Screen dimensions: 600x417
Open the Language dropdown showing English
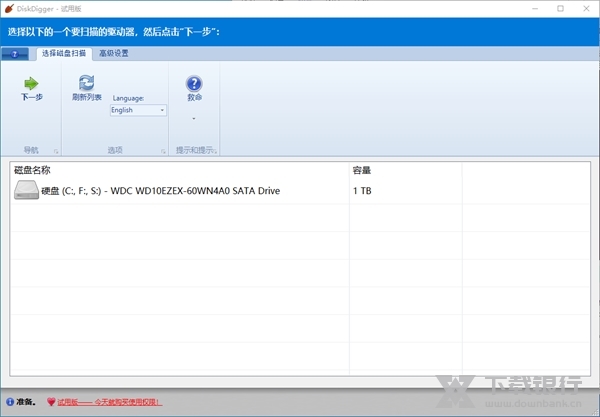click(138, 110)
